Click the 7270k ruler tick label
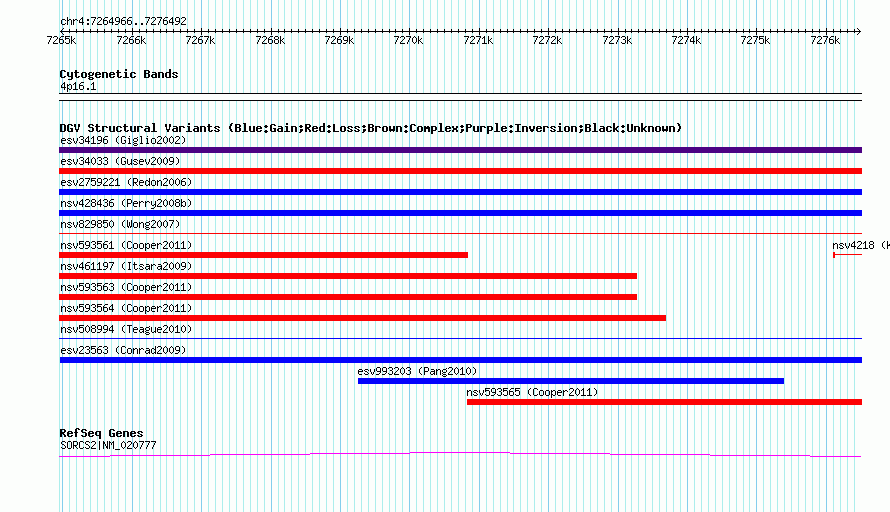The height and width of the screenshot is (512, 890). [409, 40]
